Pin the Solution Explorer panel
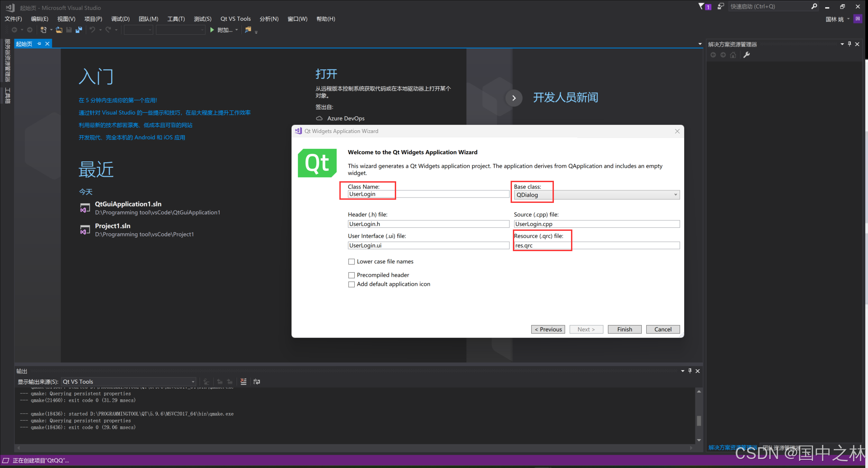This screenshot has width=868, height=468. (850, 44)
